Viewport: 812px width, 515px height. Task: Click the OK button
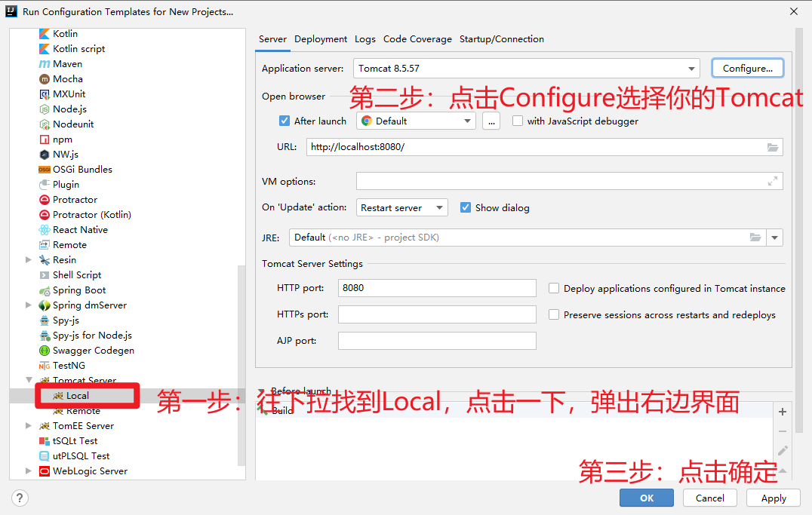pos(646,498)
